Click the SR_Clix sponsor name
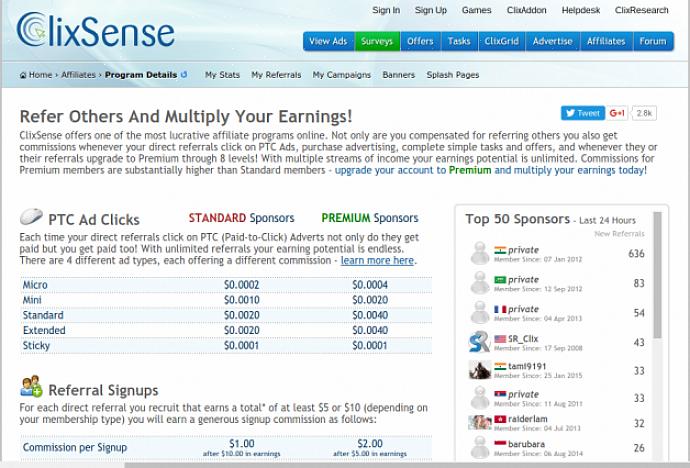 click(x=523, y=339)
